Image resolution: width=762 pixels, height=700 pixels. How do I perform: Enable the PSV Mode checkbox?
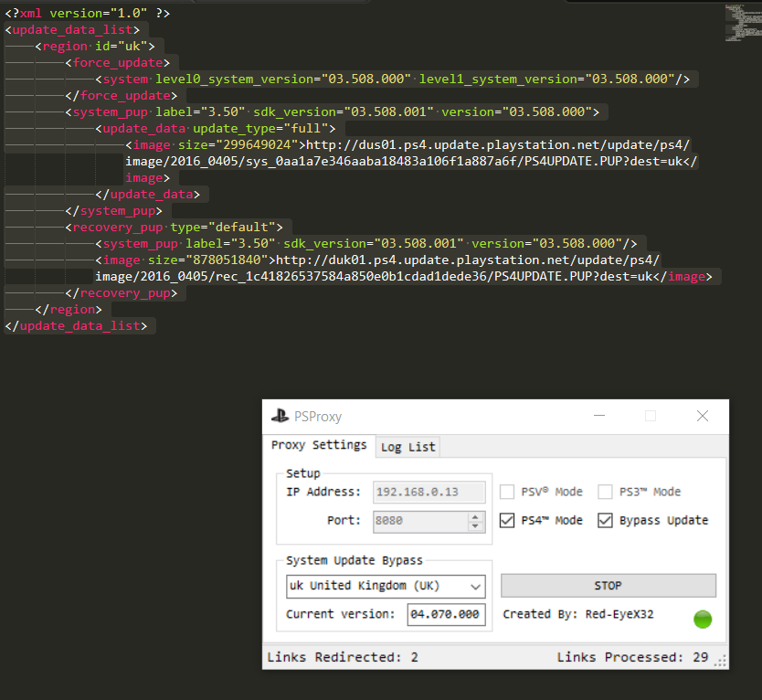pyautogui.click(x=507, y=492)
